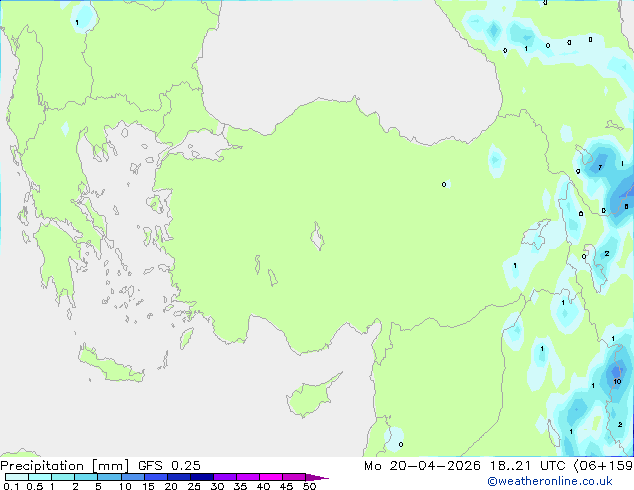The width and height of the screenshot is (634, 490).
Task: Pick the 2–5 mm legend swatch
Action: (x=86, y=477)
